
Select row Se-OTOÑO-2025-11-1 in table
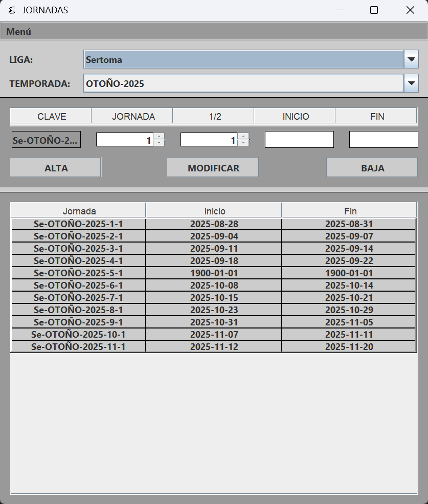78,347
